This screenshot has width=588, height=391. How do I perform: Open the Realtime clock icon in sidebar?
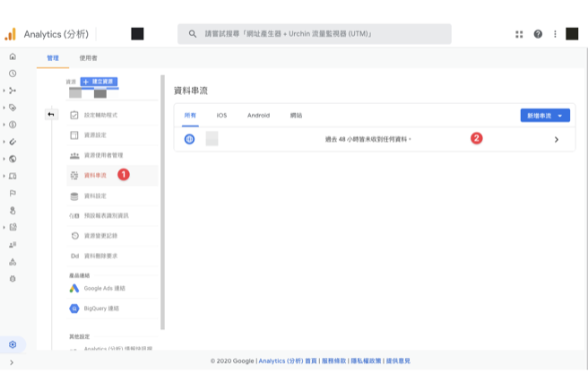click(x=13, y=74)
